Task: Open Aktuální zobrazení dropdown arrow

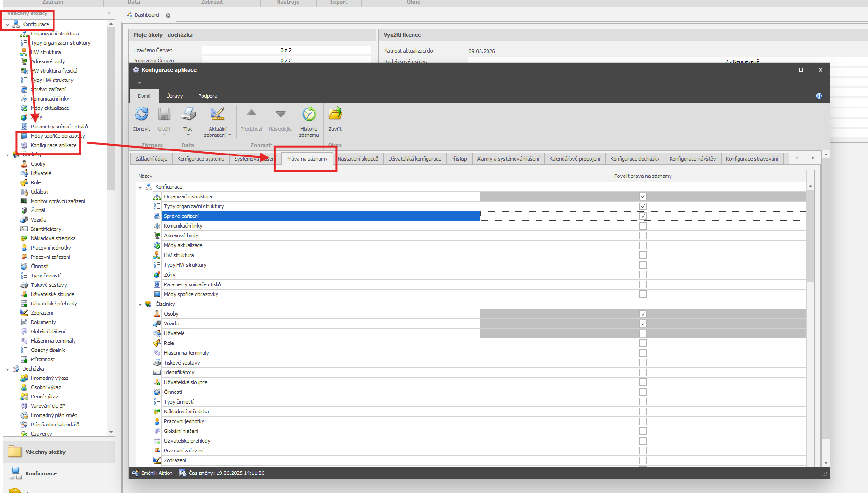Action: [x=230, y=135]
